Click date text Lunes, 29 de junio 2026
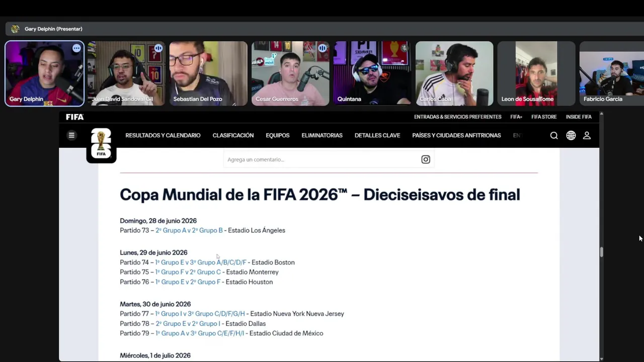Image resolution: width=644 pixels, height=362 pixels. coord(153,252)
